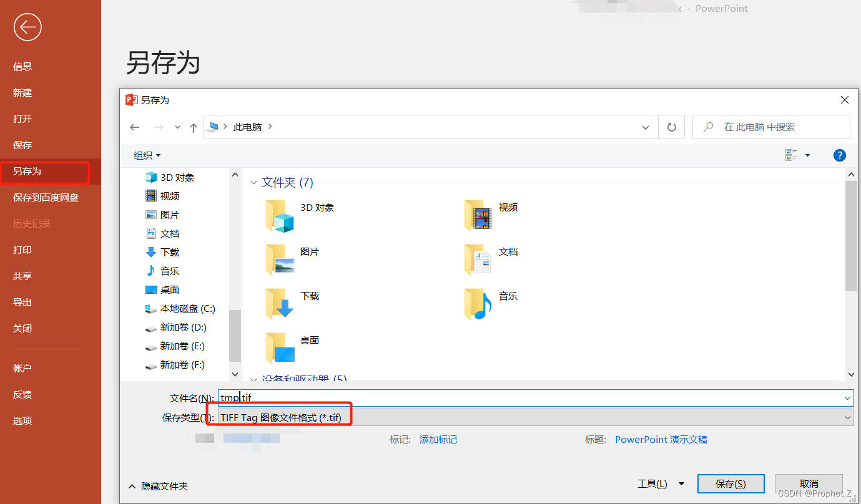Screen dimensions: 861x504
Task: Open the 文件名 history dropdown arrow
Action: click(x=847, y=398)
